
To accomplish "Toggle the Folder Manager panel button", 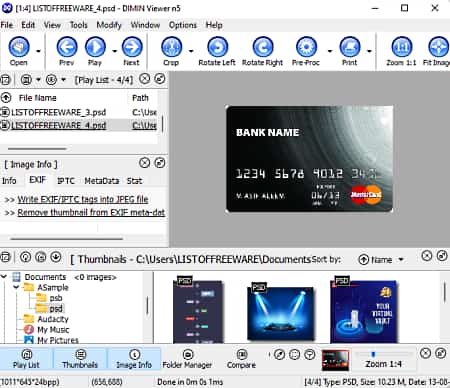I will [x=187, y=359].
